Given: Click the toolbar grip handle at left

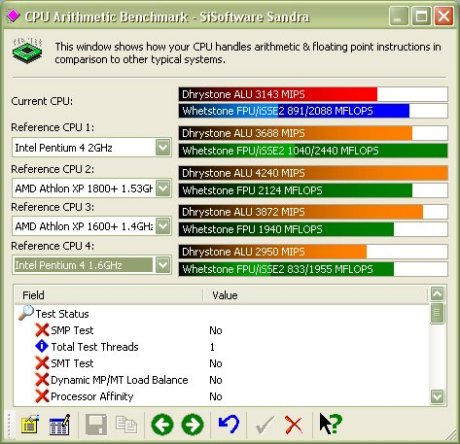Looking at the screenshot, I should point(9,425).
